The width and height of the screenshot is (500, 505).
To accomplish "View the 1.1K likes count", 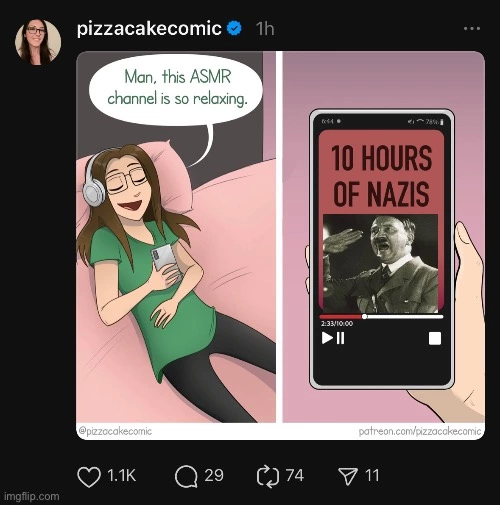I will [121, 475].
